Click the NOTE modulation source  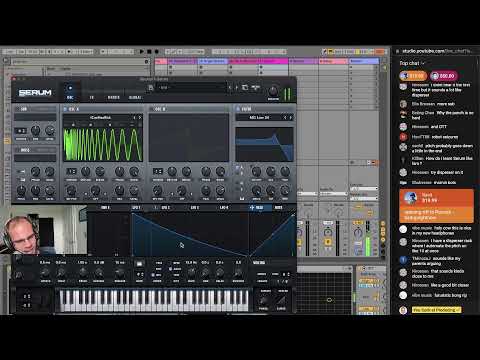(279, 208)
